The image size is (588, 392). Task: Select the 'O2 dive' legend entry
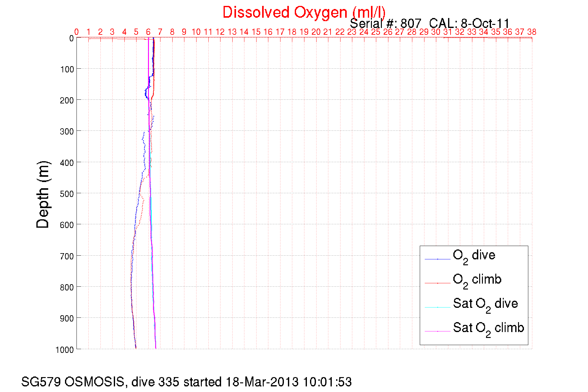pos(474,257)
